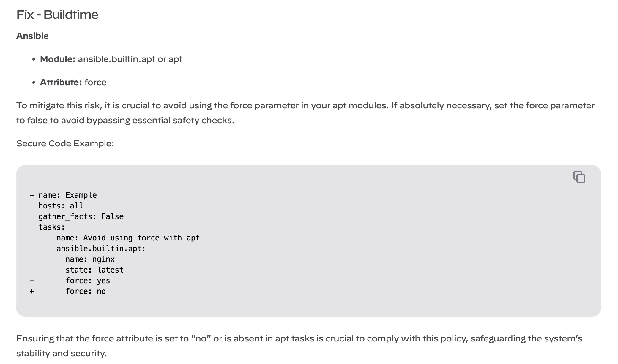Screen dimensions: 618x364
Task: Click the closing "Ensuring that the force attribute" paragraph
Action: pos(299,346)
